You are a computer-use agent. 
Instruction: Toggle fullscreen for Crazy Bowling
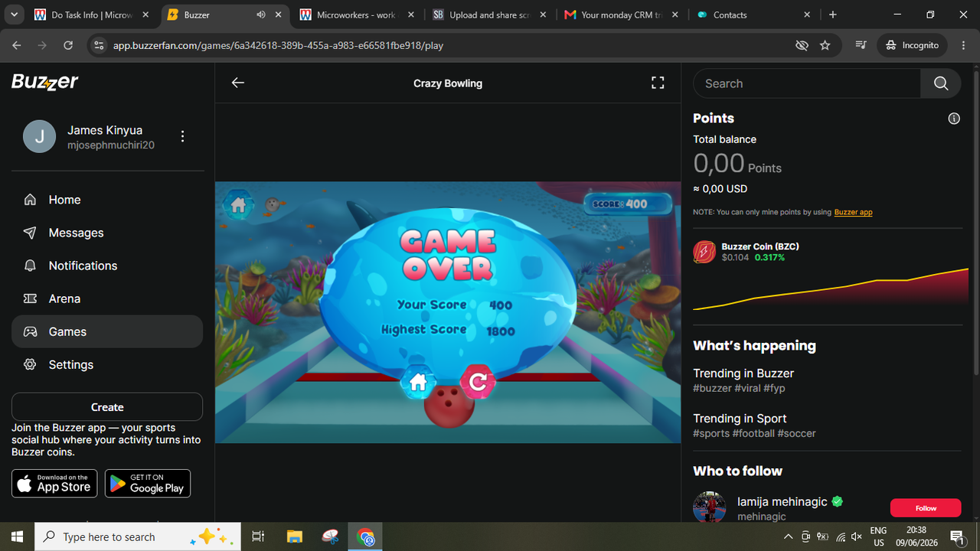click(x=658, y=83)
